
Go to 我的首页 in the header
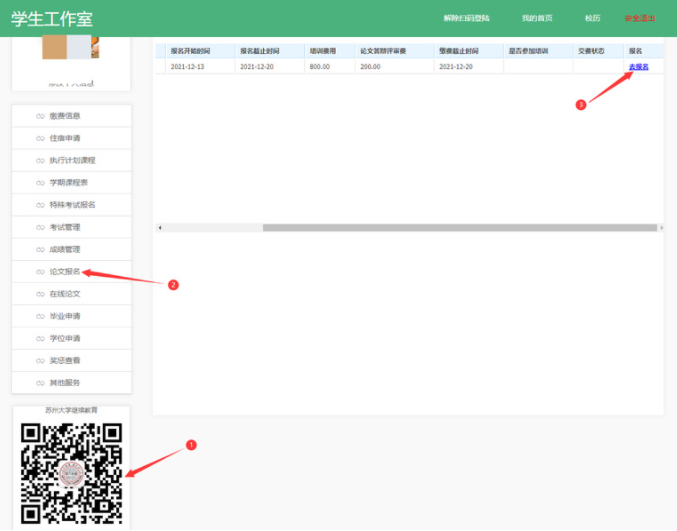(537, 18)
